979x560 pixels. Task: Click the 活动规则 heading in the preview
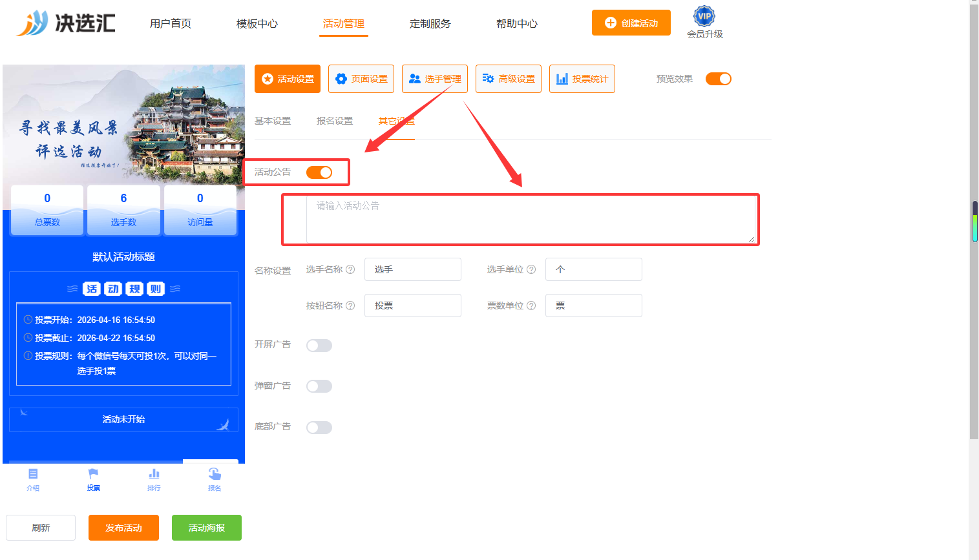[x=123, y=289]
